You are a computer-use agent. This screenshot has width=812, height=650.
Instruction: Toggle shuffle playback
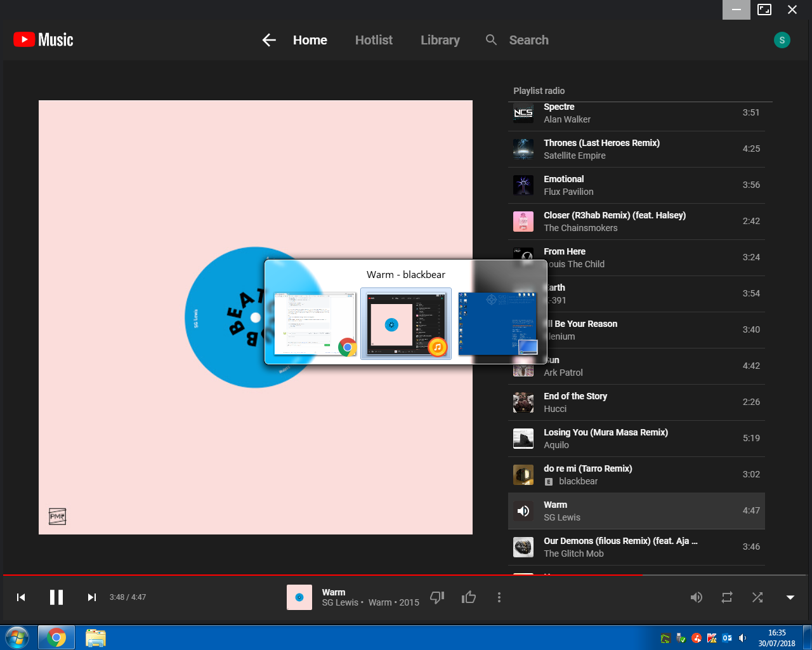click(x=757, y=597)
